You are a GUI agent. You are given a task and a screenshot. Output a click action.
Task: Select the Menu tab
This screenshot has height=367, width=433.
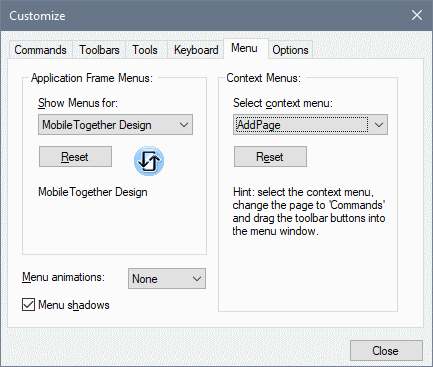(x=245, y=49)
